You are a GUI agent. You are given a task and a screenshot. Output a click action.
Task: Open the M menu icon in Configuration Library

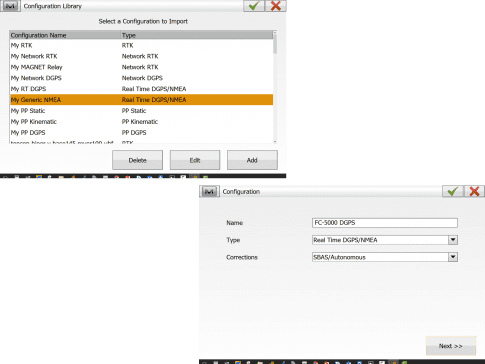pyautogui.click(x=10, y=6)
